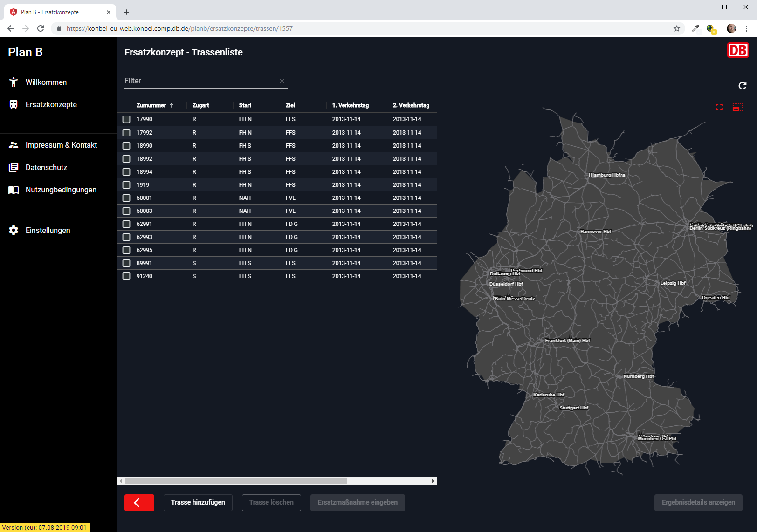The width and height of the screenshot is (757, 532).
Task: Open the Datenschutz page link
Action: tap(46, 167)
